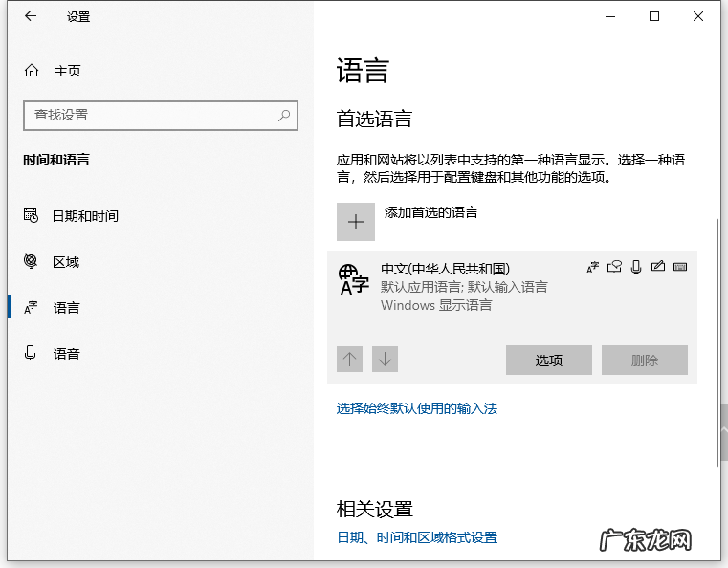
Task: Click the speech recognition microphone feature icon
Action: coord(636,268)
